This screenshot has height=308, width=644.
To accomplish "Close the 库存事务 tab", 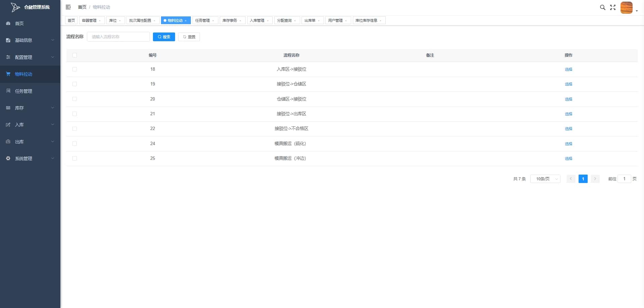I will coord(240,21).
